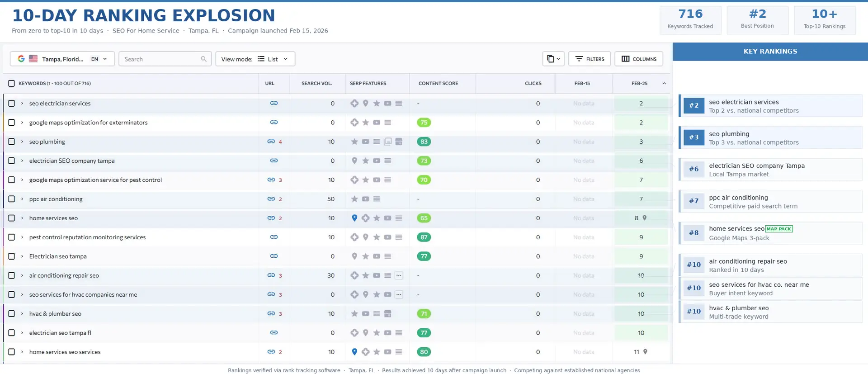Click into the keyword Search input field

pyautogui.click(x=160, y=59)
